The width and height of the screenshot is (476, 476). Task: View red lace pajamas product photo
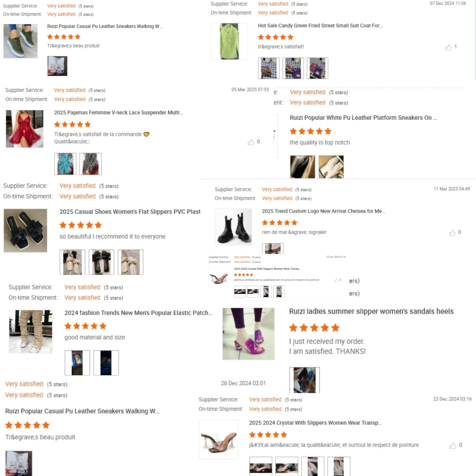click(25, 129)
